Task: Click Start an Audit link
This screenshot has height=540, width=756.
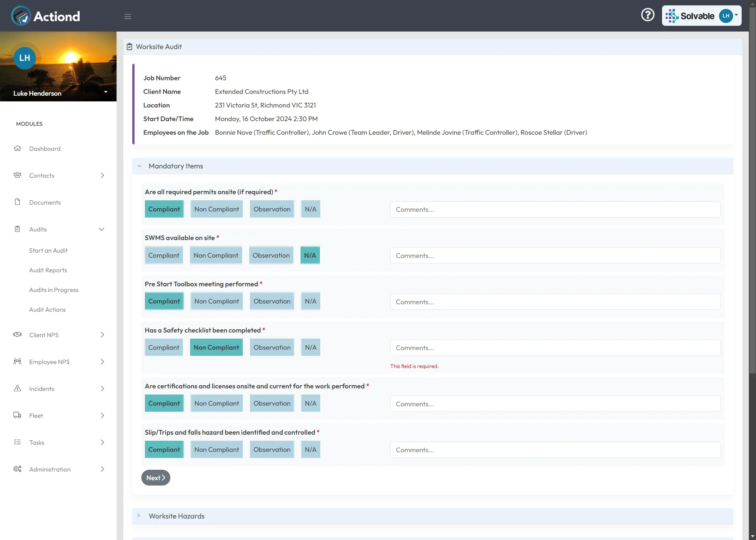Action: click(48, 250)
